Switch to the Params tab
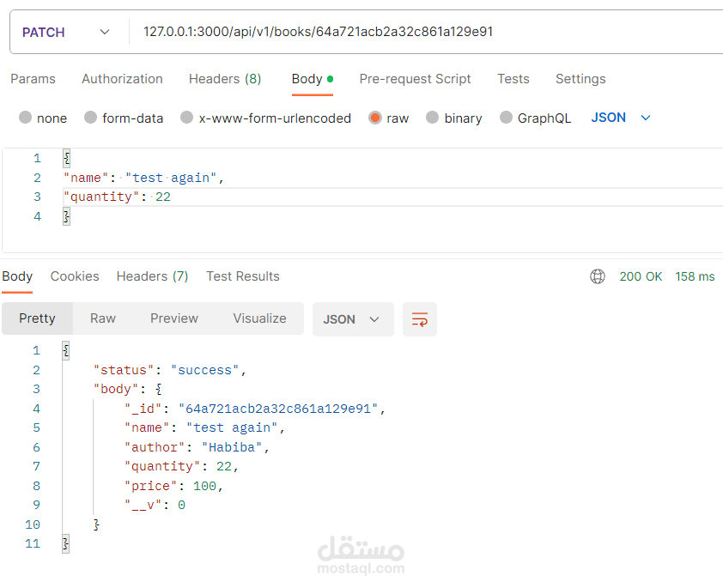Image resolution: width=723 pixels, height=588 pixels. point(33,79)
